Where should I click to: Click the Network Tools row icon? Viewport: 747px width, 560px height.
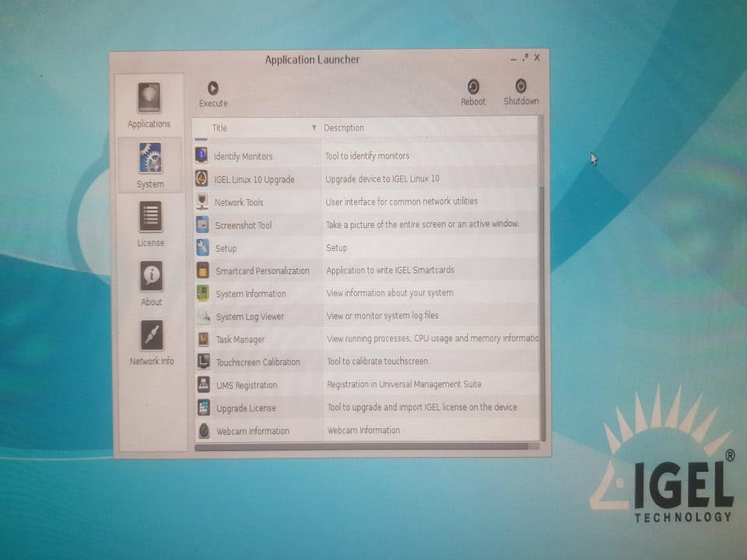point(202,201)
